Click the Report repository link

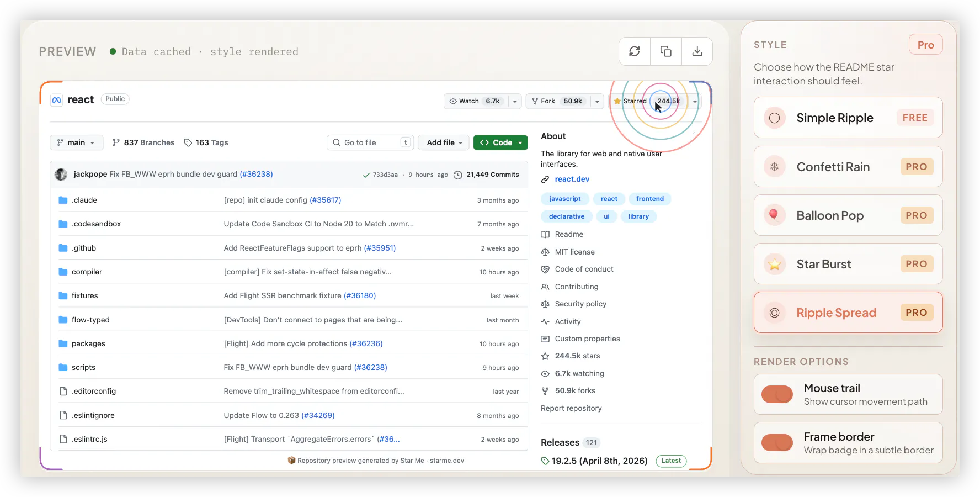click(571, 408)
